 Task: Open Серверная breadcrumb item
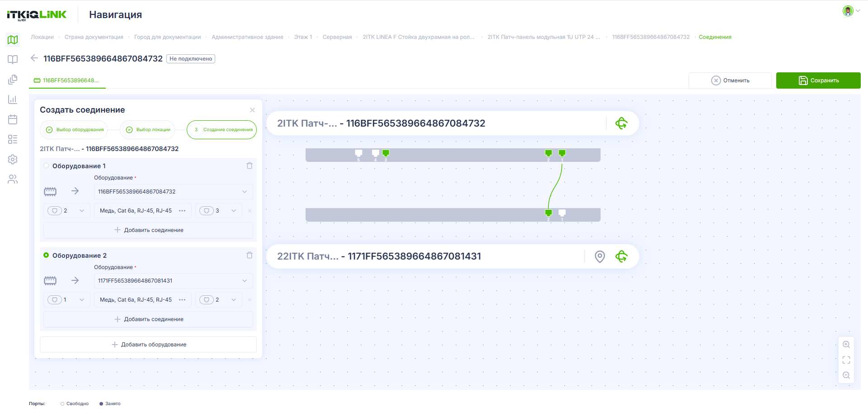click(x=337, y=37)
